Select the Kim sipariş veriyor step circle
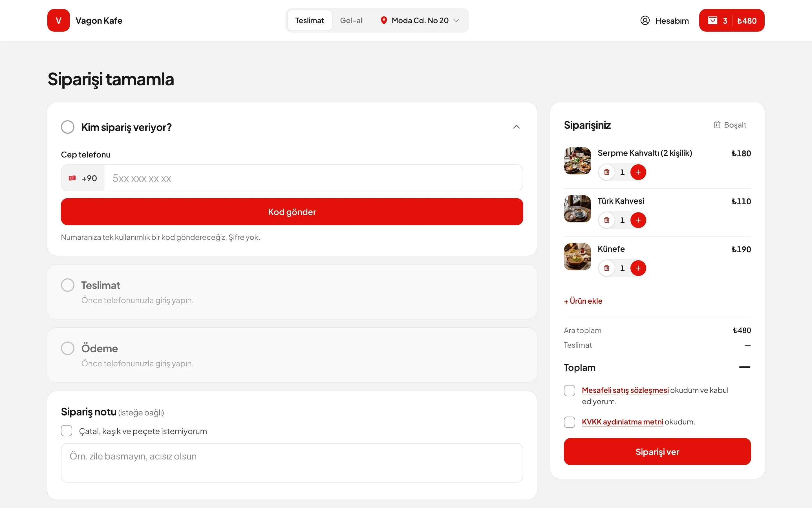The height and width of the screenshot is (508, 812). pos(67,127)
